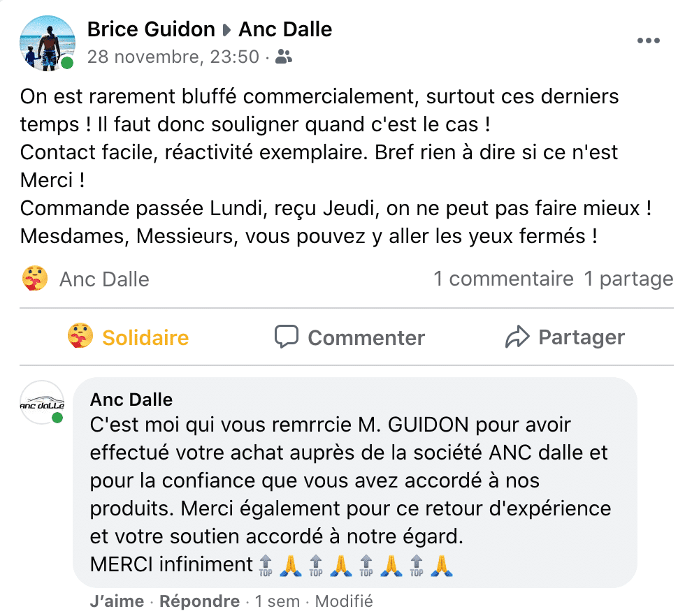Show the 1 partage details
685x616 pixels.
coord(628,279)
